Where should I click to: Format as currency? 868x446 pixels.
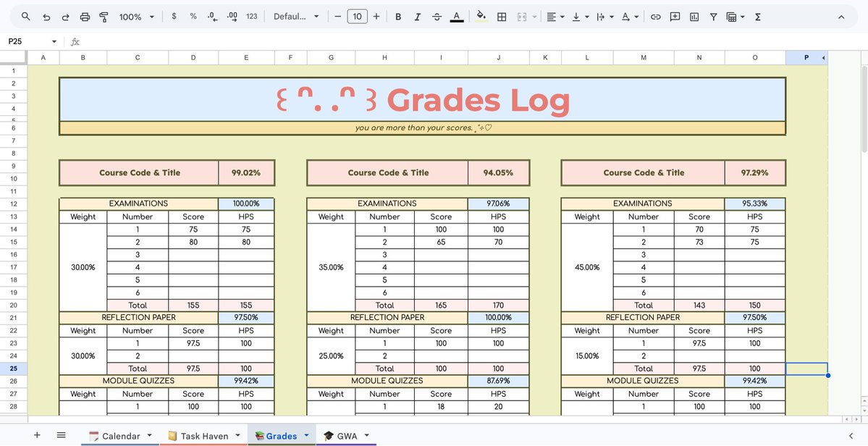pos(174,17)
